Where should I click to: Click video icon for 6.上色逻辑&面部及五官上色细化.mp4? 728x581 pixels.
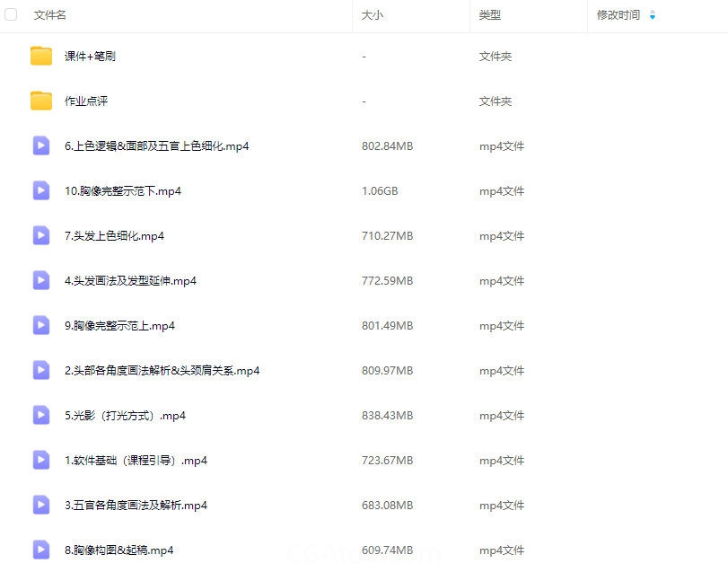click(x=41, y=145)
